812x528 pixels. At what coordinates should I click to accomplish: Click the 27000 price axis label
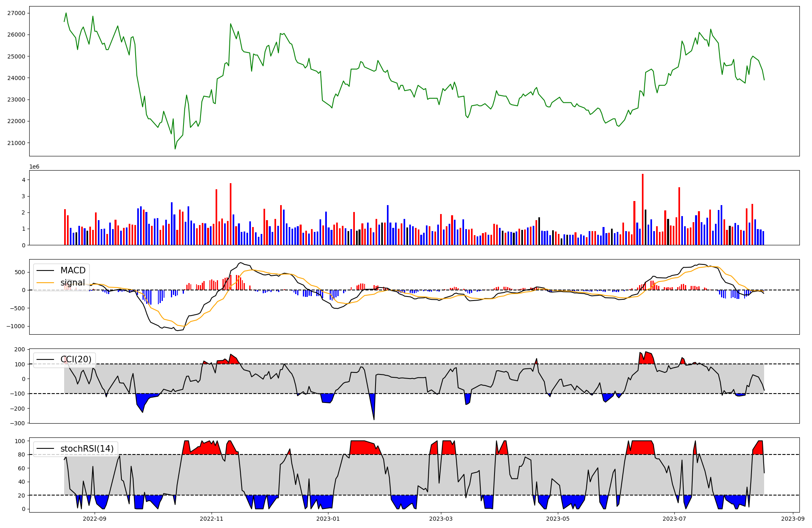16,13
